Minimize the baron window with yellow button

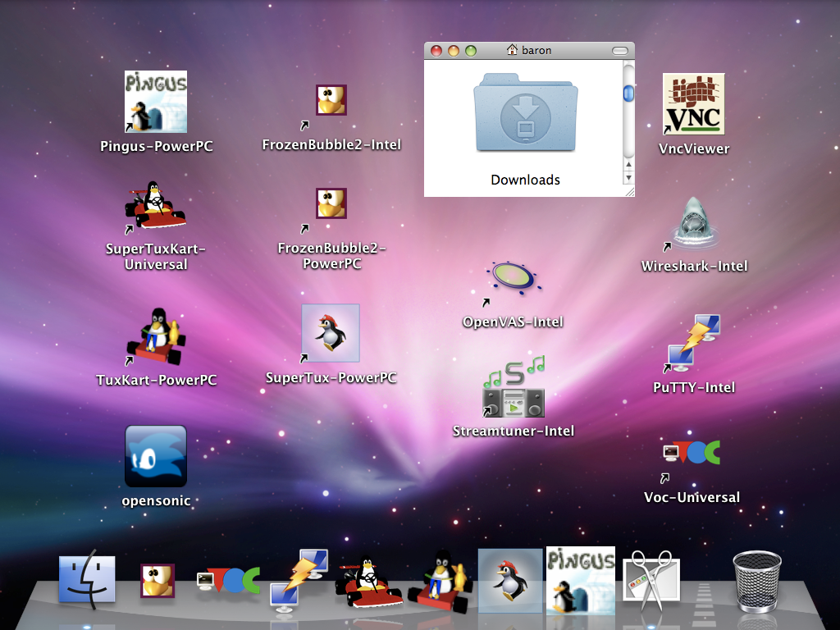tap(454, 50)
